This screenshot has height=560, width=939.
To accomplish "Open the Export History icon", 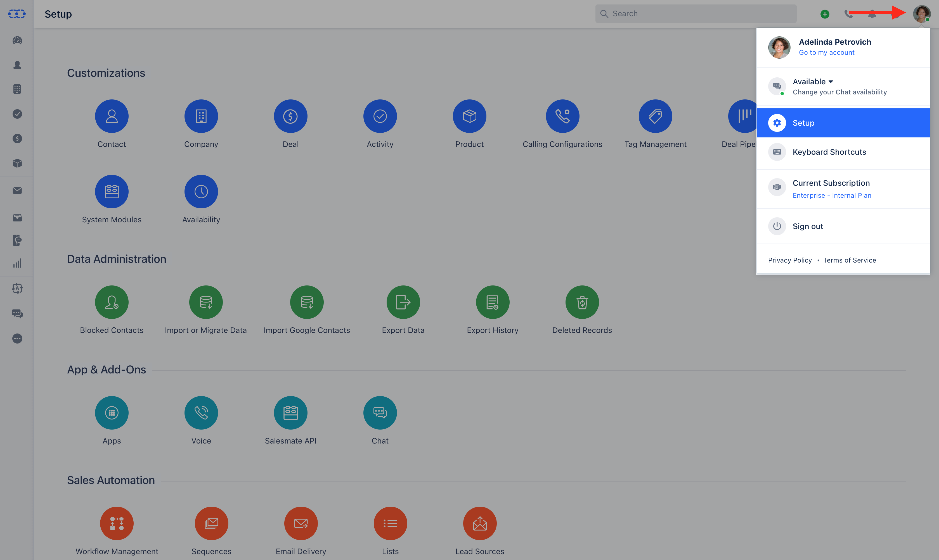I will click(x=492, y=302).
